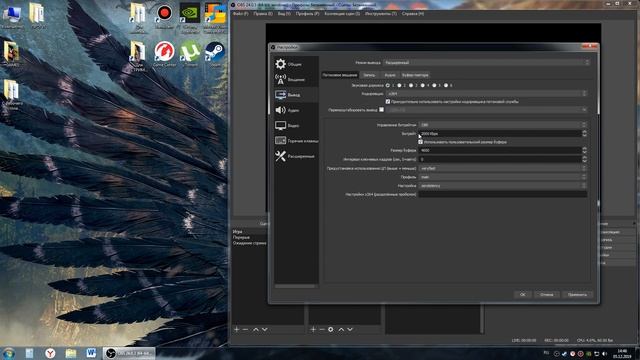Open source properties gear icon

331,329
